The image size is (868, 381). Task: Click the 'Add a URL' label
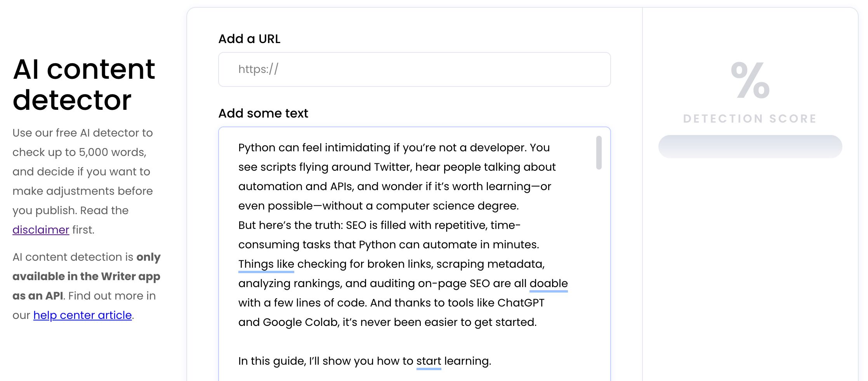click(249, 39)
